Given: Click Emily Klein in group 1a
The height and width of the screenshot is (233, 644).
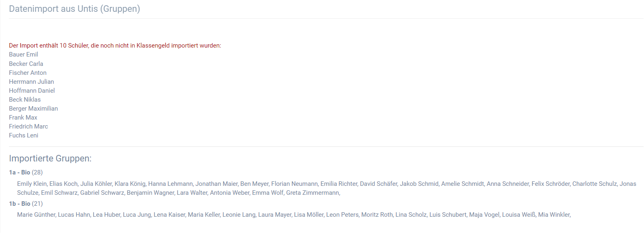Looking at the screenshot, I should point(32,184).
